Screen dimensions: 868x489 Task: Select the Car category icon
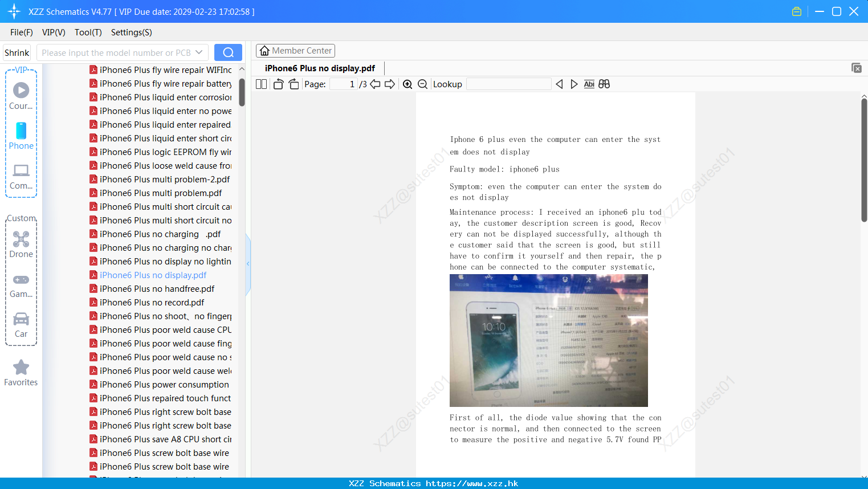21,325
